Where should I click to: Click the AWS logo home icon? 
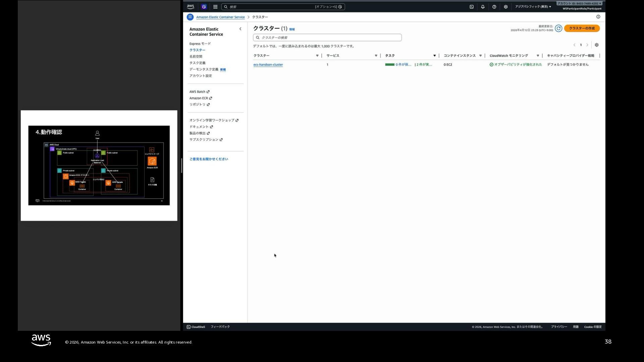[x=191, y=6]
